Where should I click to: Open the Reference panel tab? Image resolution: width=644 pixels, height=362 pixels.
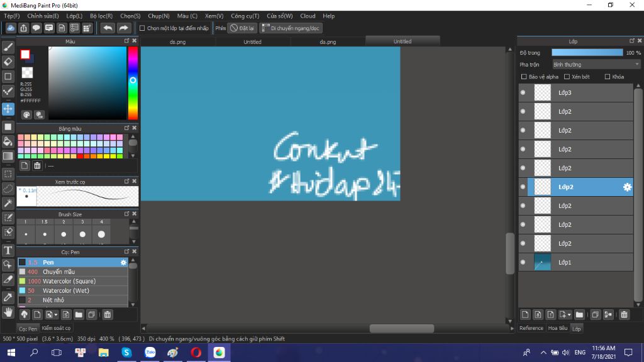click(531, 328)
